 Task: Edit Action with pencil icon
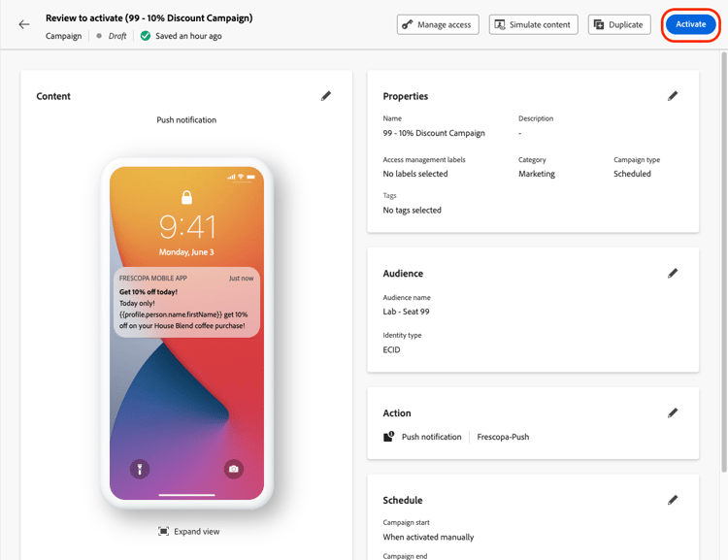tap(673, 413)
